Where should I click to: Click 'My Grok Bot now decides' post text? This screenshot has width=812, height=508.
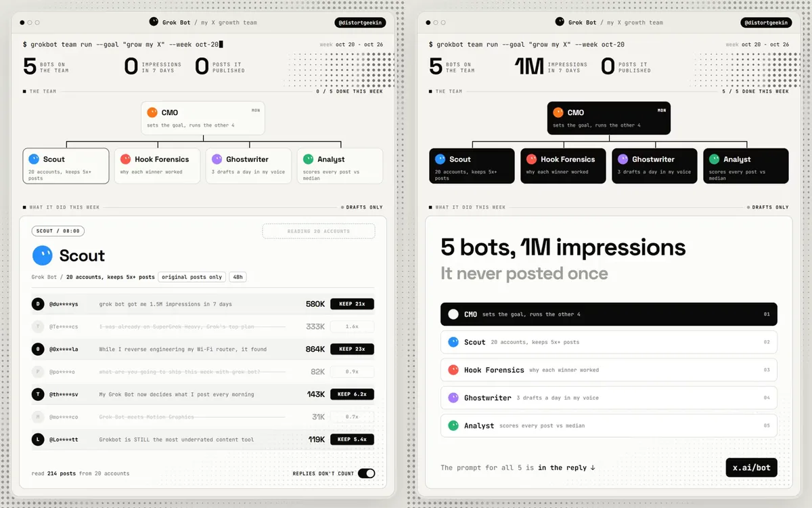[177, 394]
